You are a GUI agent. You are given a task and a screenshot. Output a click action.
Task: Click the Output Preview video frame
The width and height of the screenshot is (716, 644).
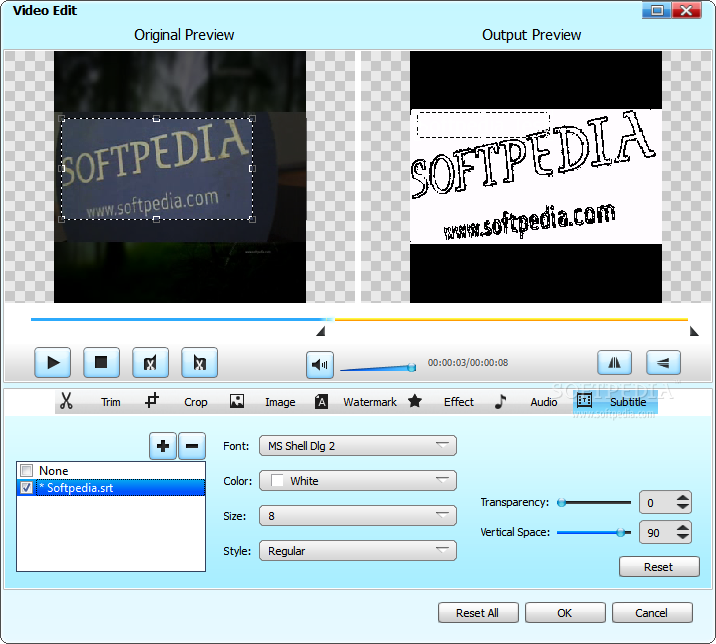(x=536, y=177)
